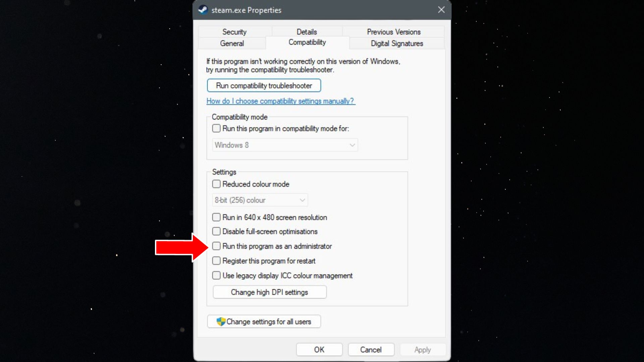This screenshot has width=644, height=362.
Task: Switch to the General tab
Action: click(232, 43)
